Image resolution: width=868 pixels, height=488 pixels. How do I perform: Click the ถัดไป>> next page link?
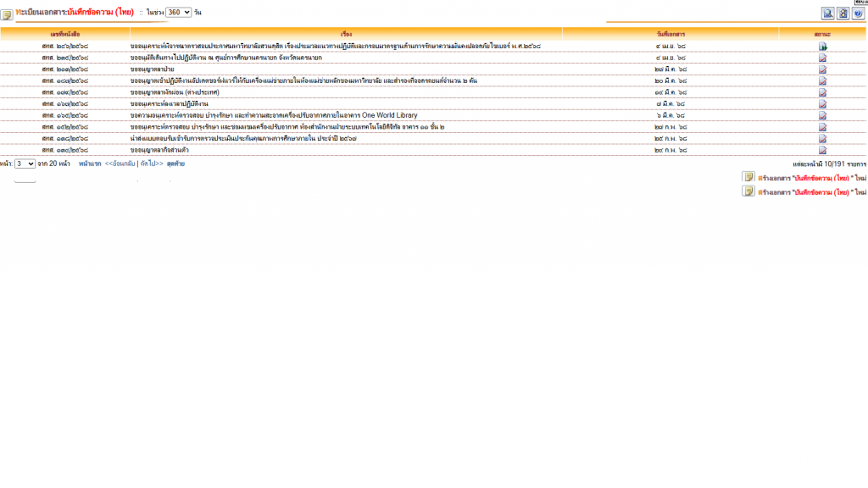[152, 164]
